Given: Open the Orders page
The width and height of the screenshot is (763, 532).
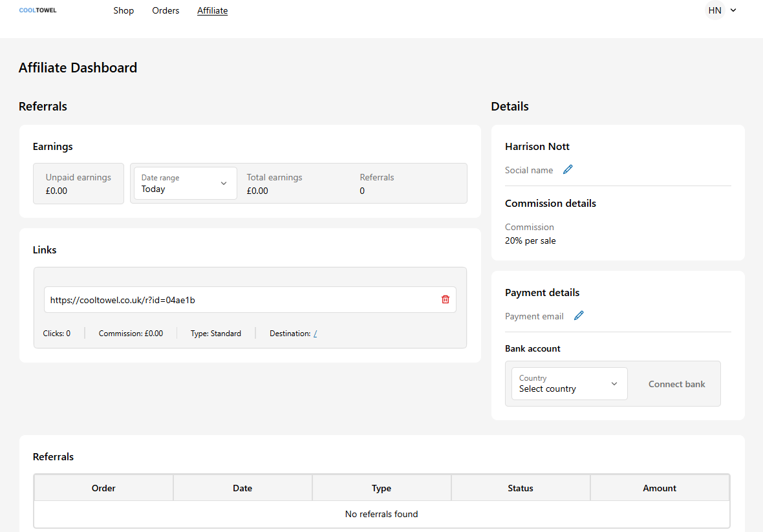Looking at the screenshot, I should 166,10.
